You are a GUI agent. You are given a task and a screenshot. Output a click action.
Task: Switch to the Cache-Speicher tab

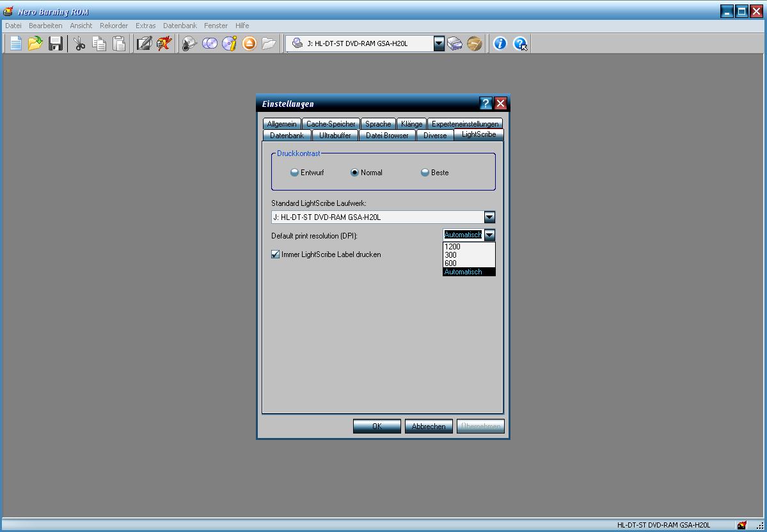331,123
